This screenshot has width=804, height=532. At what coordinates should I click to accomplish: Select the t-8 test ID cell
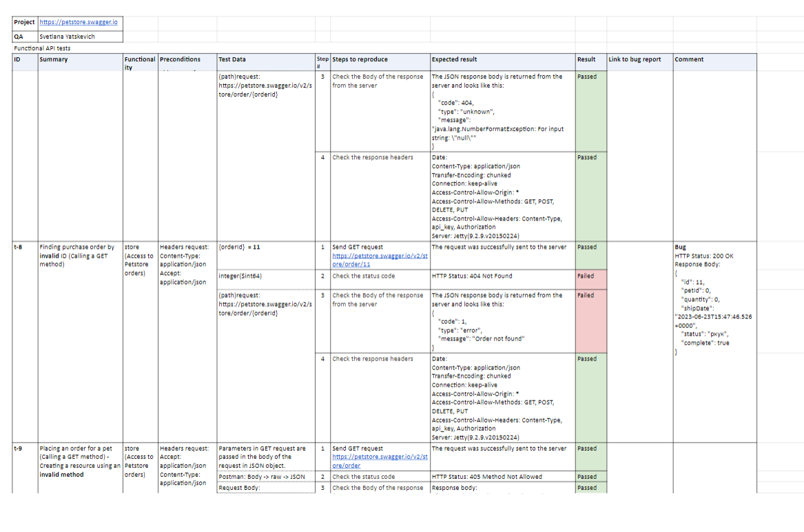25,247
